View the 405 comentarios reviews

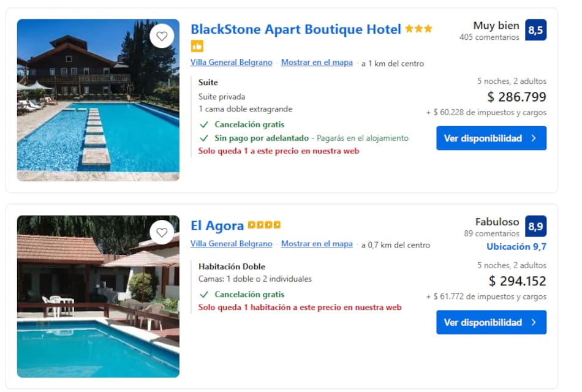point(489,37)
